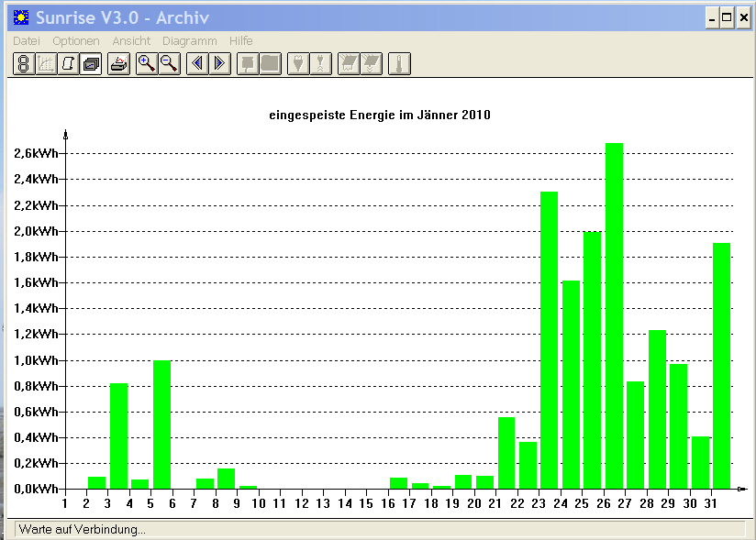This screenshot has height=540, width=756.
Task: Minimize the Sunrise Archiv window
Action: tap(712, 18)
